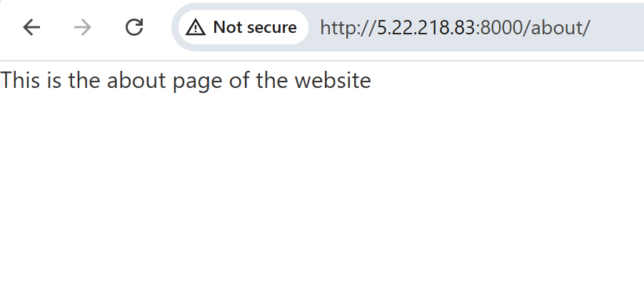
Task: Click the word "page" in page body
Action: click(197, 82)
